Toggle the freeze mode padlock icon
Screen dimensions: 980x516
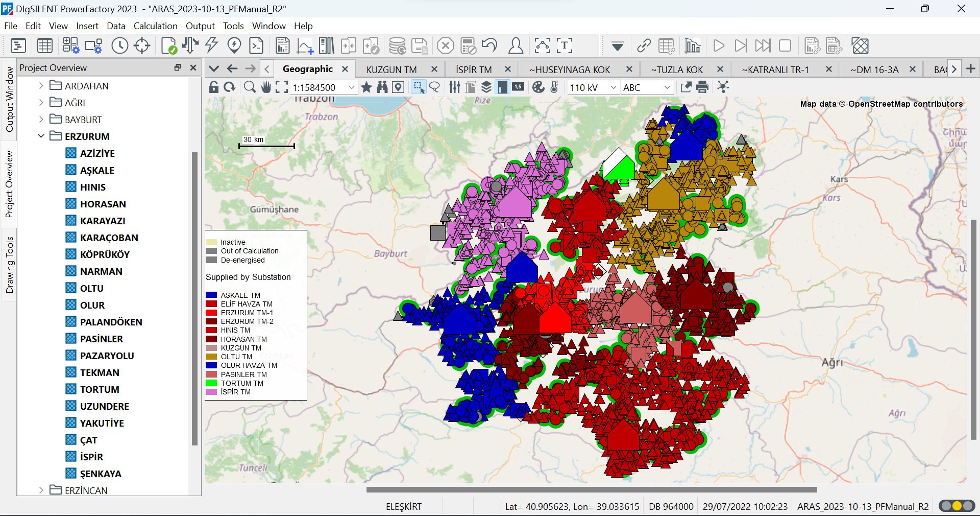click(x=214, y=87)
